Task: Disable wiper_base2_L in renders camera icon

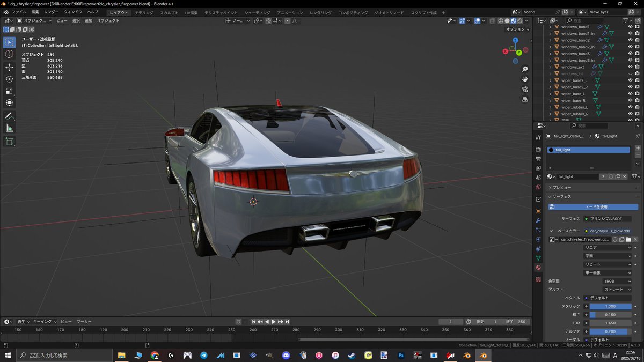Action: pos(637,80)
